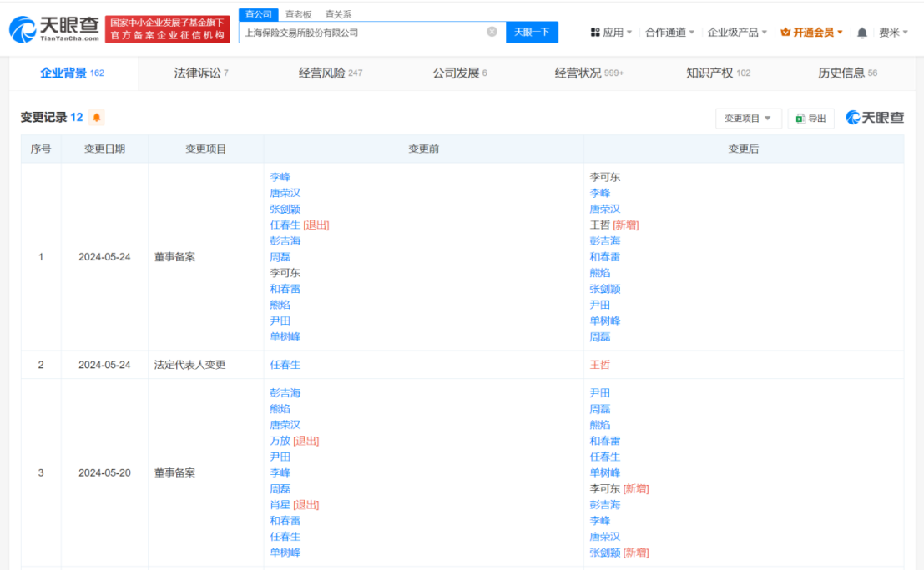
Task: Expand the 变更项目 filter dropdown
Action: pos(749,118)
